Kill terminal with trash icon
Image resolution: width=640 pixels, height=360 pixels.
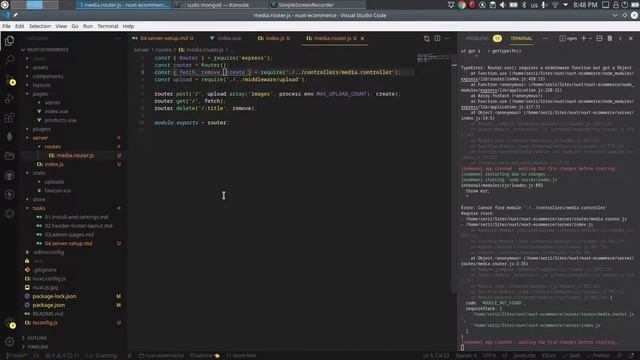610,38
